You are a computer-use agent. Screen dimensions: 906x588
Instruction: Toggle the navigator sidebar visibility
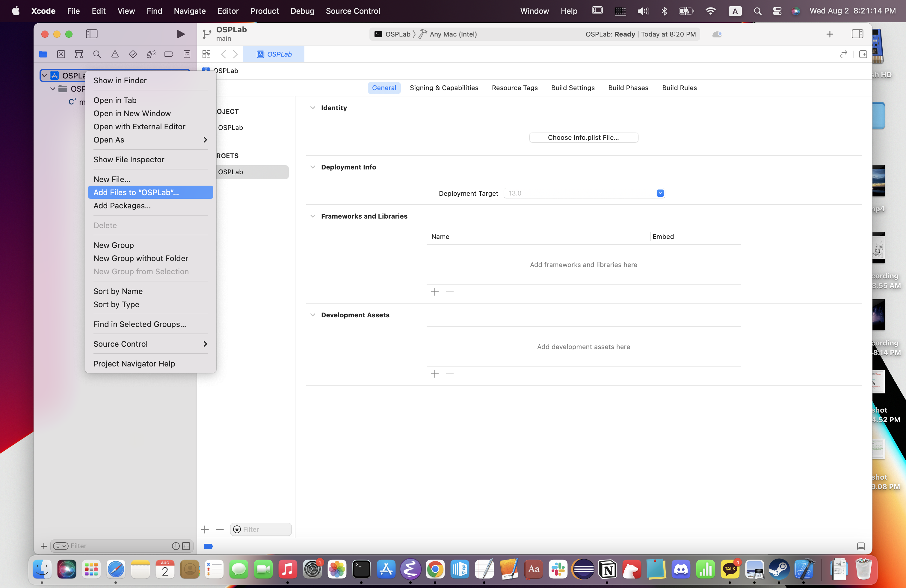tap(92, 34)
